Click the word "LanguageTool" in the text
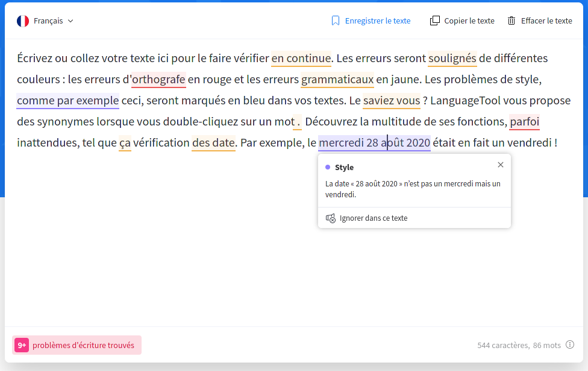Image resolution: width=588 pixels, height=371 pixels. (x=465, y=100)
